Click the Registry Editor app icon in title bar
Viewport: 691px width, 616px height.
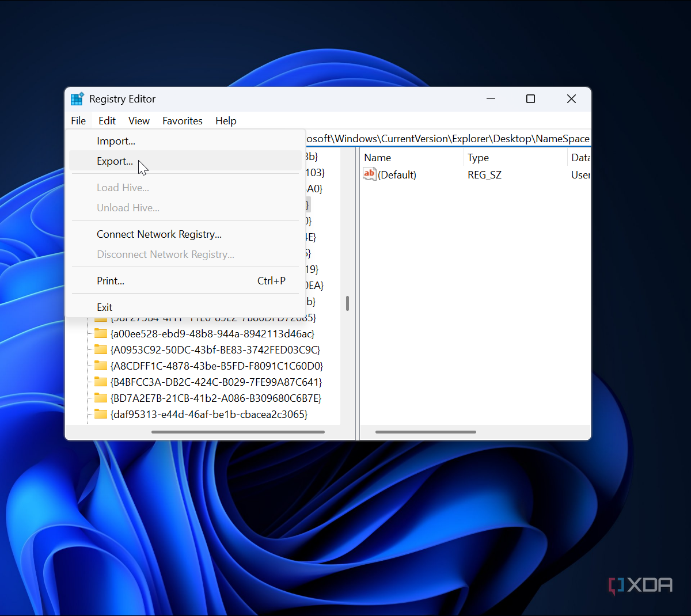click(x=77, y=99)
